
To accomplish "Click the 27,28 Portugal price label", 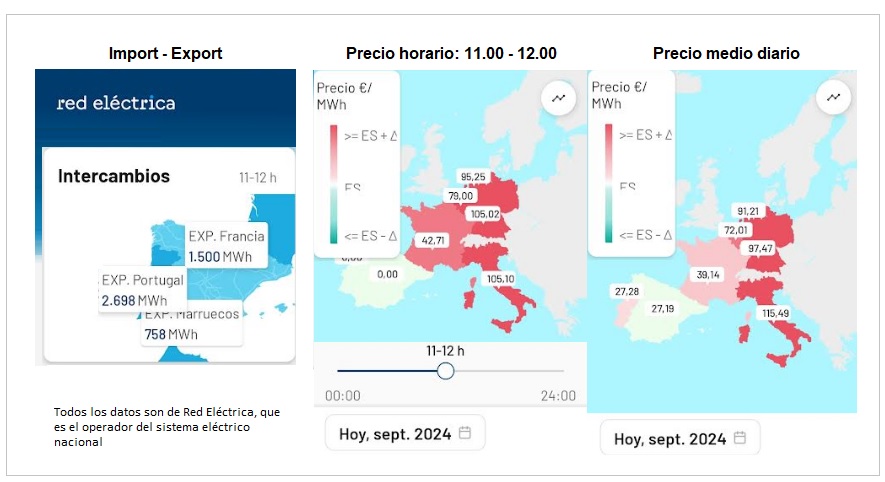I will point(627,291).
